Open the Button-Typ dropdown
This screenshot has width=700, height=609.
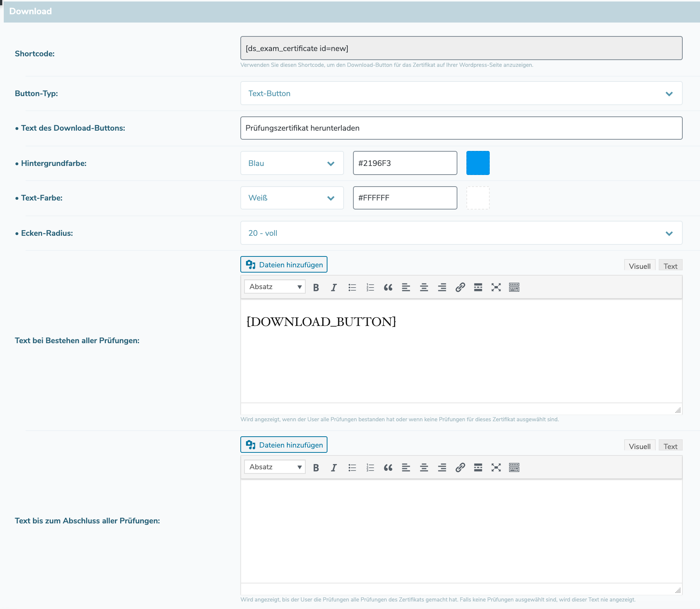click(x=461, y=93)
